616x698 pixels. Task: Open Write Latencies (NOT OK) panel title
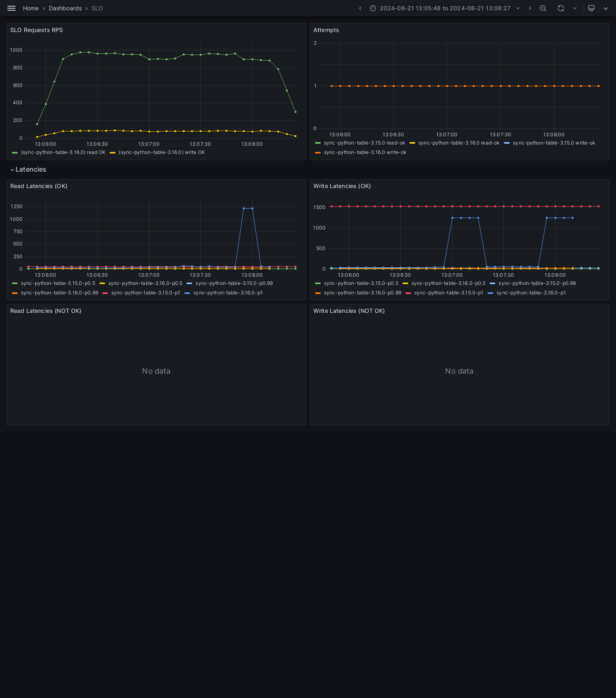(x=349, y=311)
